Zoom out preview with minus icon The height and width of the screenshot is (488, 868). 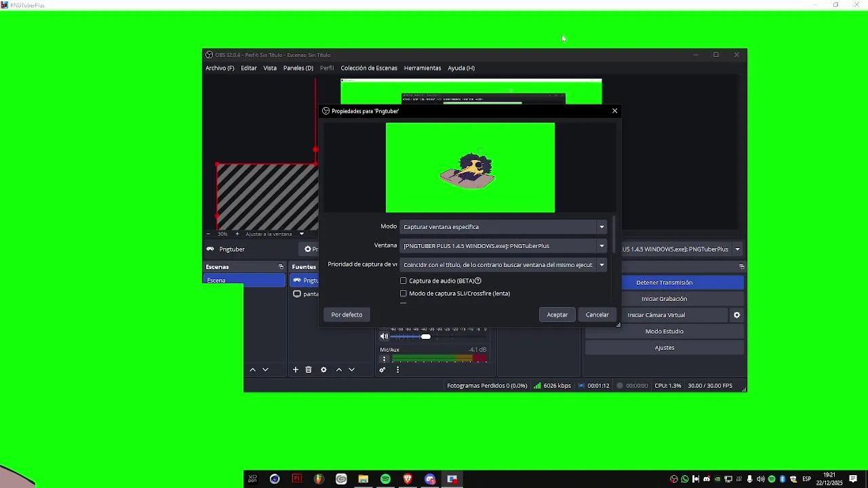208,234
